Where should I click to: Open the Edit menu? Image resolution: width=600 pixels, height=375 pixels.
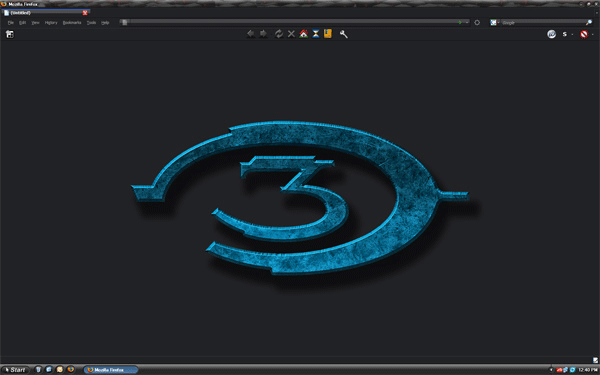[23, 23]
